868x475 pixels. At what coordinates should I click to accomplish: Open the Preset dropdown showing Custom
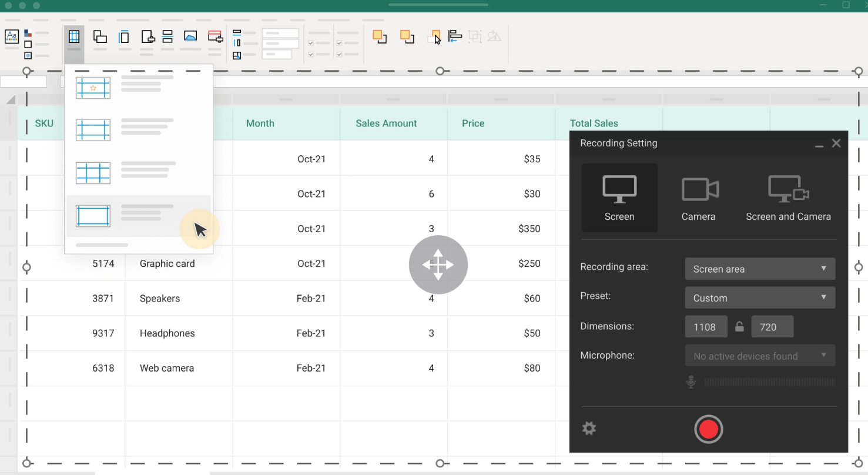pos(760,297)
